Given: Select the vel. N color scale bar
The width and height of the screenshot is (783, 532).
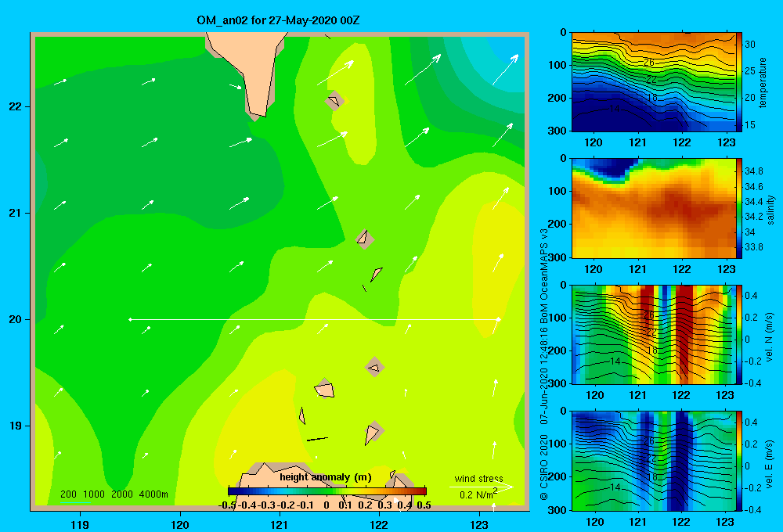Looking at the screenshot, I should 739,334.
